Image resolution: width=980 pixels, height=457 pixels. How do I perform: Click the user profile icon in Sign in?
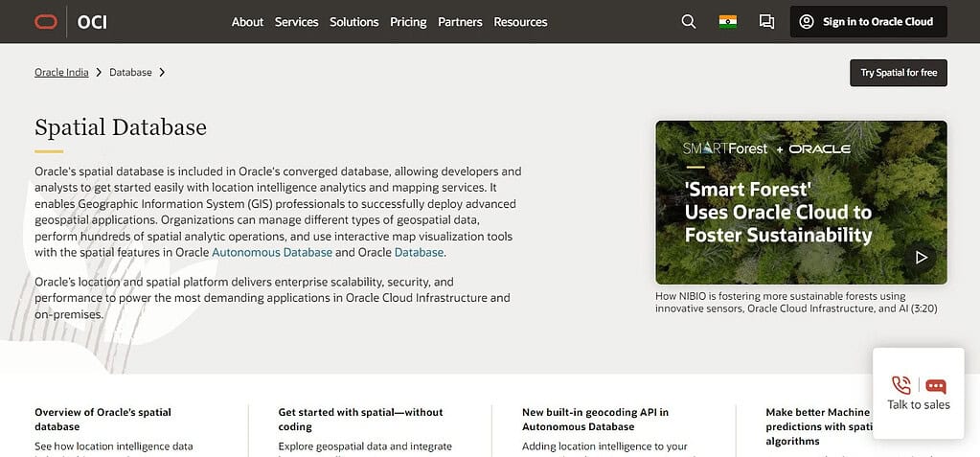pyautogui.click(x=807, y=22)
